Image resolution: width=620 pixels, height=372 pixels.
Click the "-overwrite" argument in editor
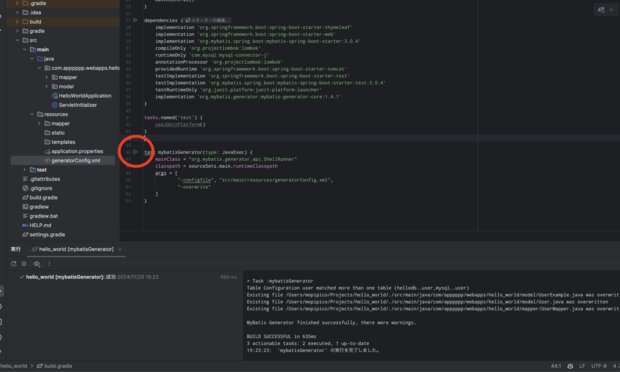pos(194,187)
